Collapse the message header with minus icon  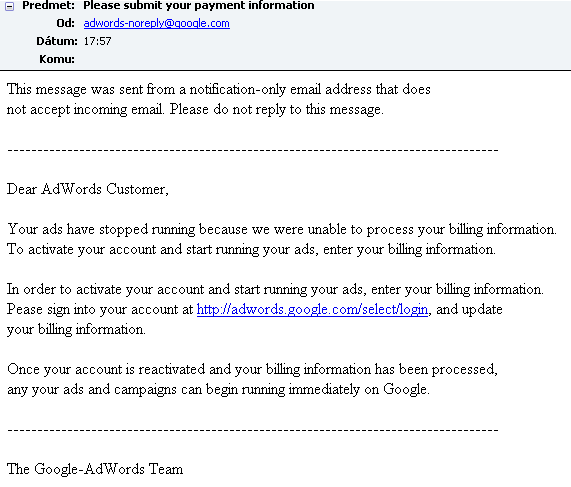pyautogui.click(x=9, y=6)
